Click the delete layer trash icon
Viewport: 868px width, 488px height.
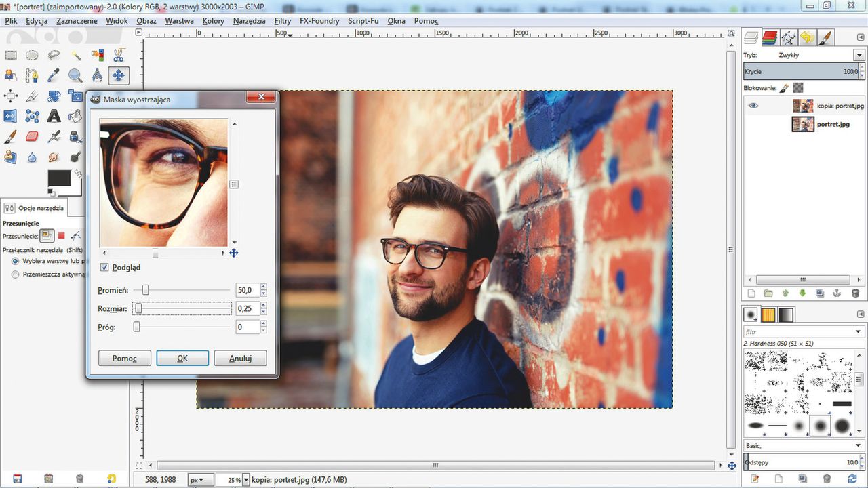coord(855,293)
